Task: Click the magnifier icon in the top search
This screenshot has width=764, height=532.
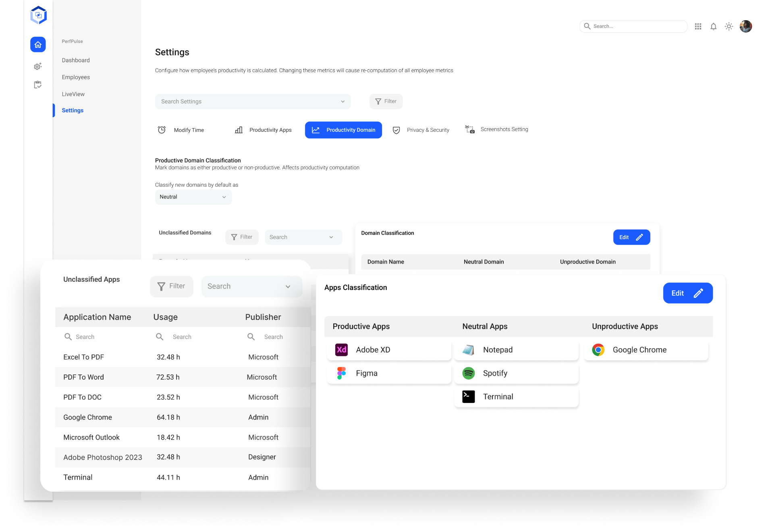Action: 587,26
